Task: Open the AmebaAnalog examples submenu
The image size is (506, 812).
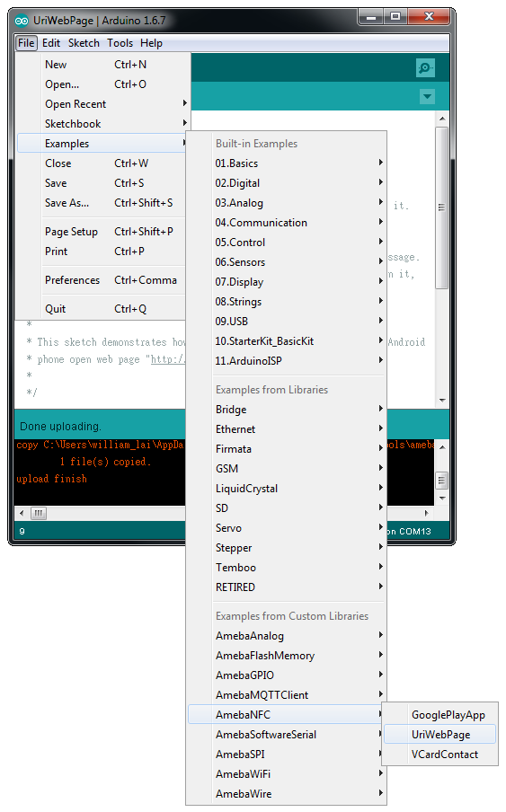Action: (287, 636)
